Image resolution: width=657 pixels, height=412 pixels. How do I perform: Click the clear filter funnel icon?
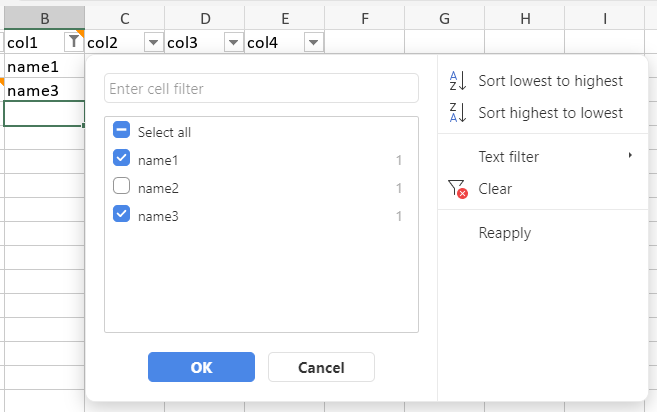pos(457,189)
